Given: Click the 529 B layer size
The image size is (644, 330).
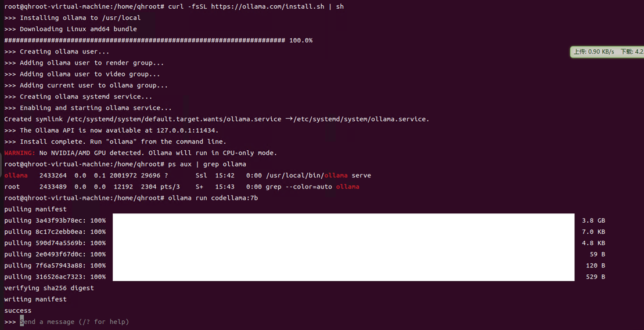Looking at the screenshot, I should coord(595,277).
